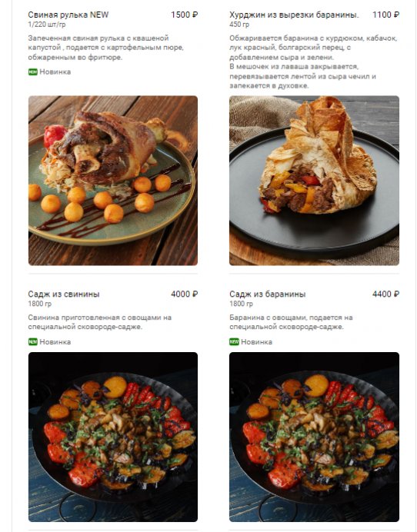Click the green NEW badge under Садж из баранины
This screenshot has width=417, height=532.
coord(234,341)
